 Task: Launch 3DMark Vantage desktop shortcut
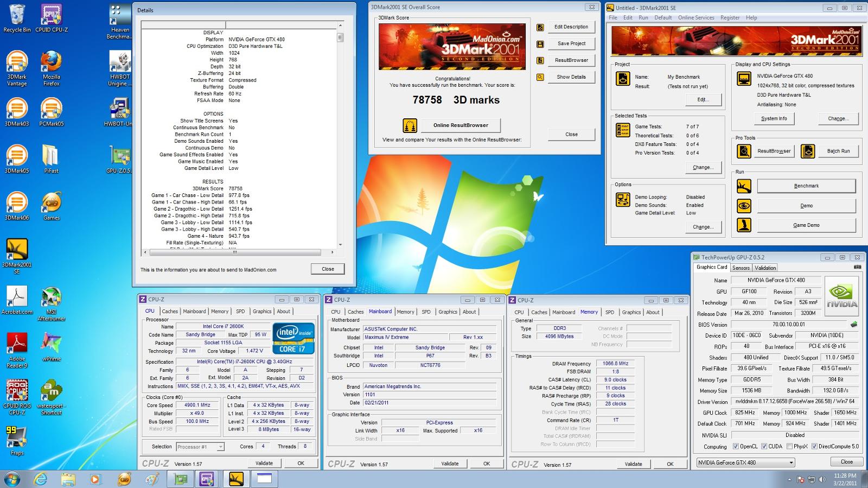pos(17,68)
